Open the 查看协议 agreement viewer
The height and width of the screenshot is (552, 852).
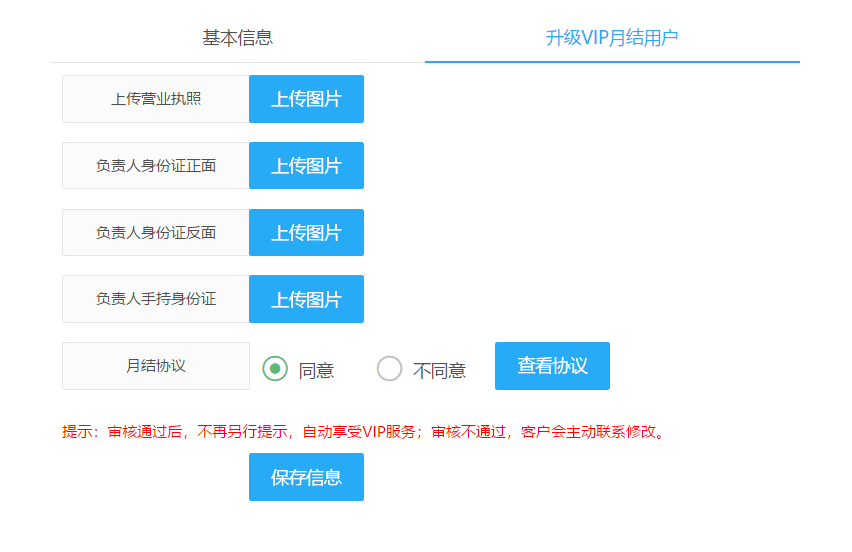[552, 366]
